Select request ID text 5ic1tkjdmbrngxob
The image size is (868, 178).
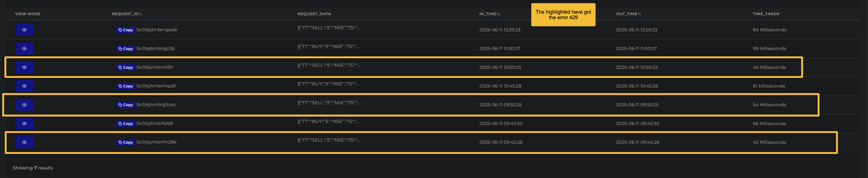pos(157,30)
